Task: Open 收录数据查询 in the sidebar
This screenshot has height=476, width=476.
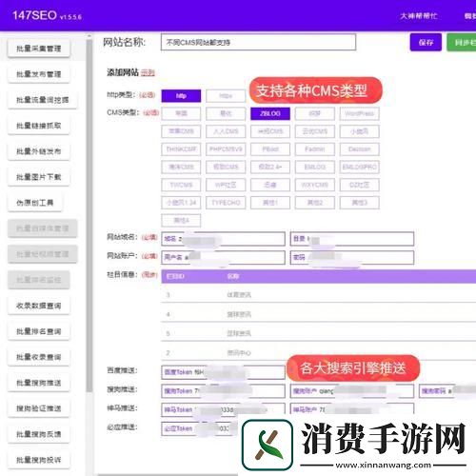Action: click(39, 306)
